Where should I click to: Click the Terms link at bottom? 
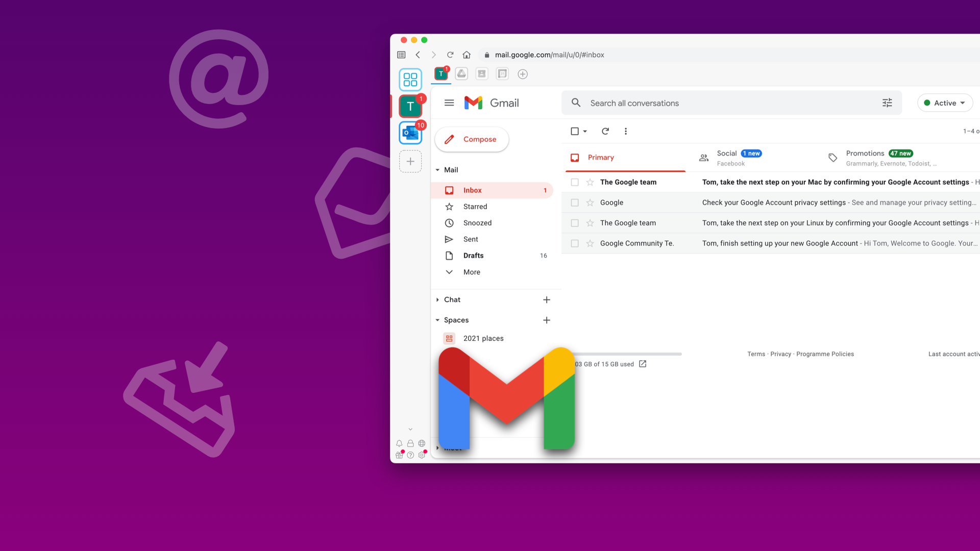coord(755,353)
